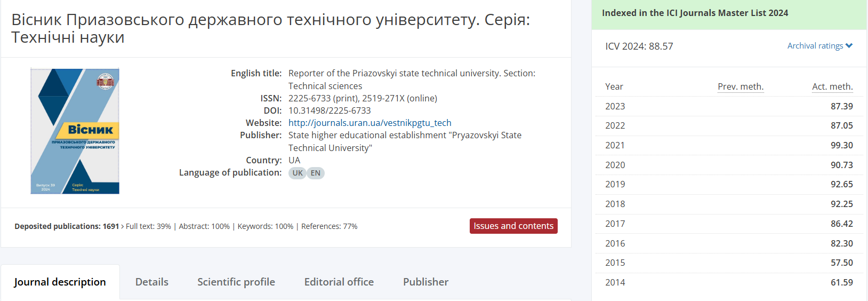Click the Archival ratings chevron arrow

pos(849,46)
